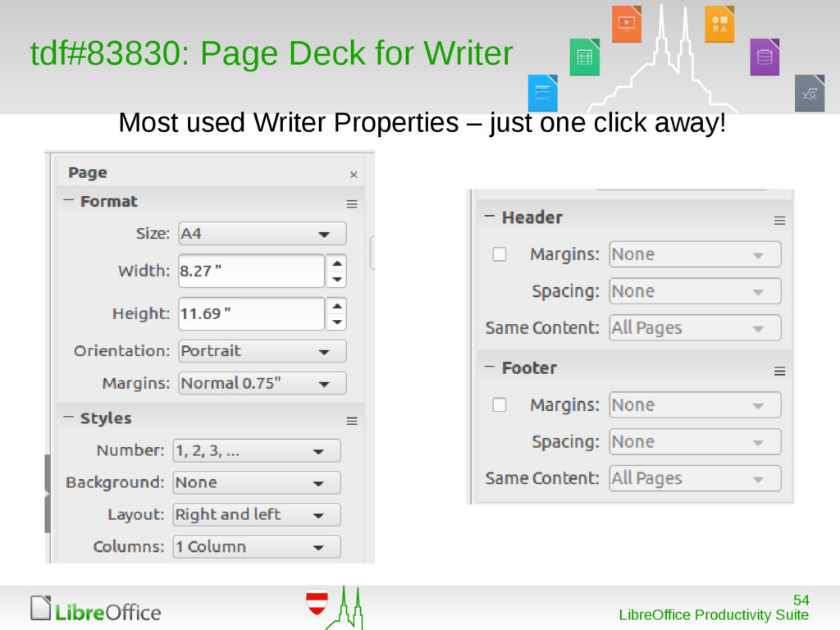Screen dimensions: 840x630
Task: Click the slide title tdf#83830
Action: click(x=271, y=53)
